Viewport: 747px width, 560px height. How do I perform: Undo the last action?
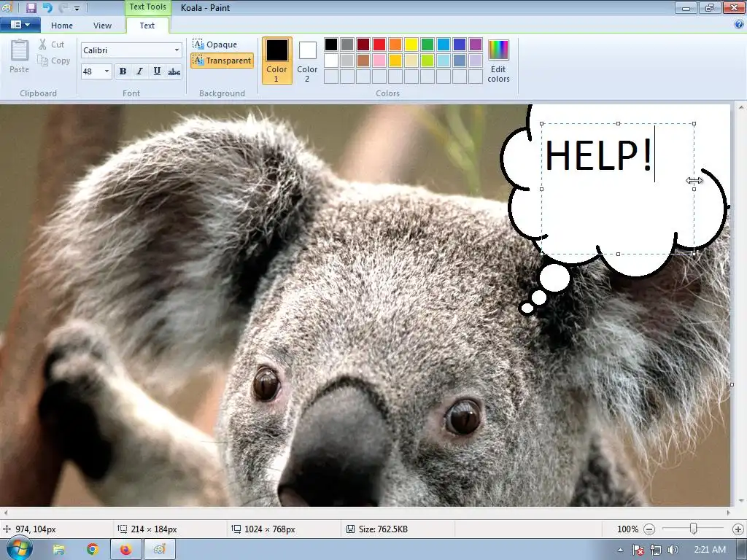tap(47, 7)
